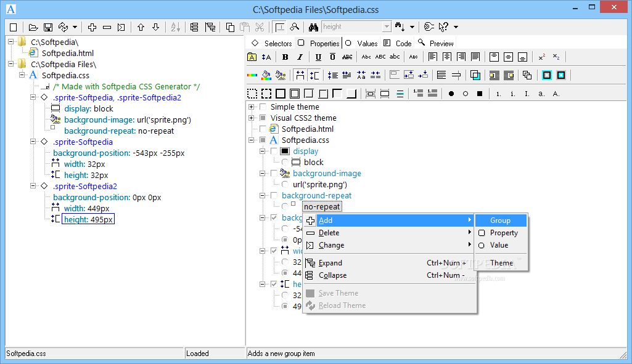The height and width of the screenshot is (364, 632).
Task: Click the dotted border style icon
Action: [252, 94]
